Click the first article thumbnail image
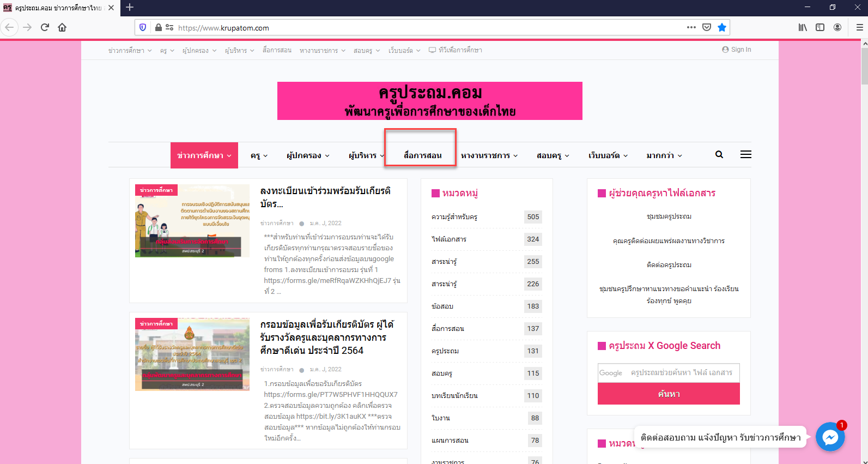 point(192,221)
